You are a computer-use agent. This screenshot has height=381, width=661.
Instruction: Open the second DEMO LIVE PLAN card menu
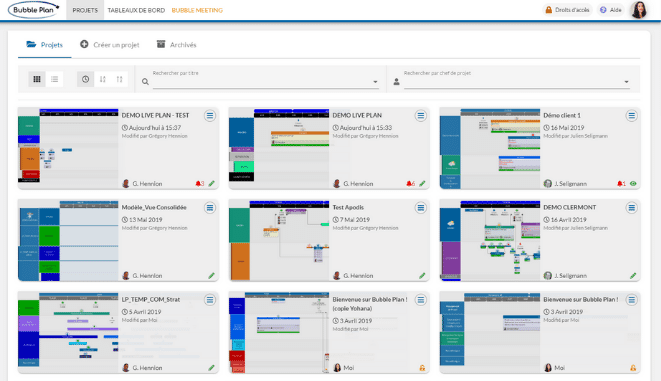(x=421, y=115)
